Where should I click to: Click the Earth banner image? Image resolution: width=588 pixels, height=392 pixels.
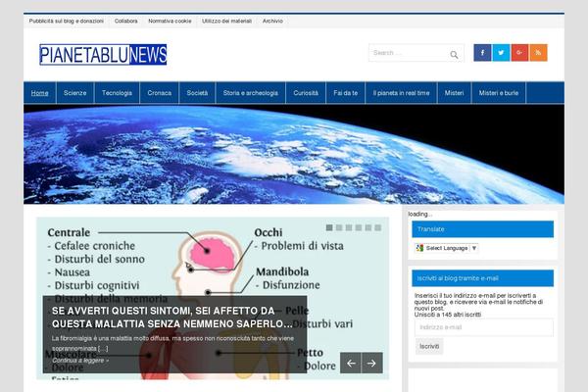(x=294, y=155)
